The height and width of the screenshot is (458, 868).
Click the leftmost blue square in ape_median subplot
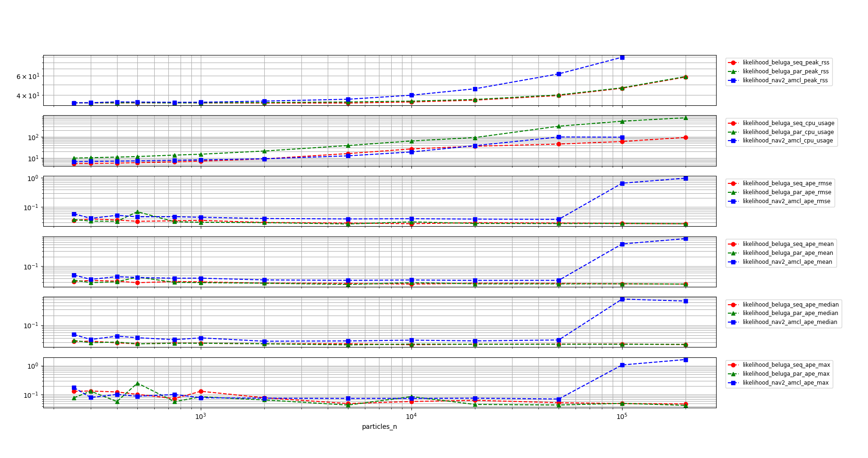coord(73,333)
